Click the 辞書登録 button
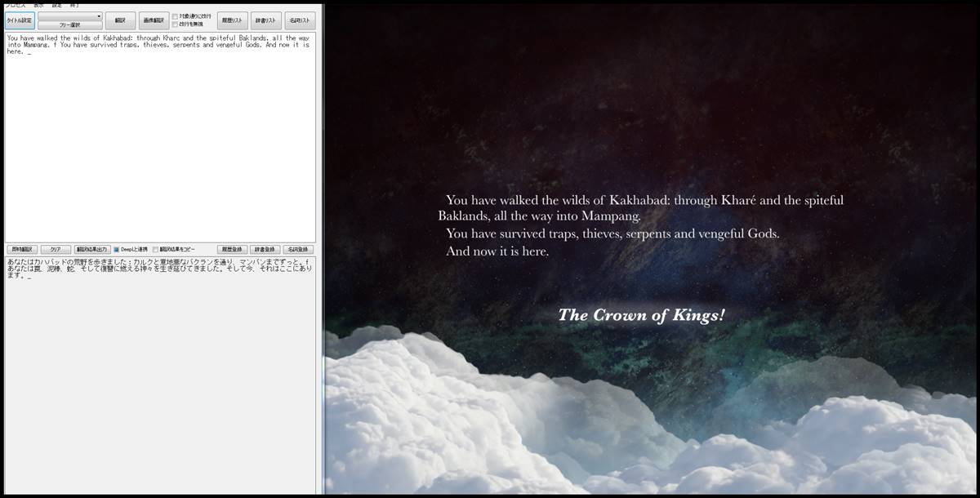 click(x=265, y=249)
